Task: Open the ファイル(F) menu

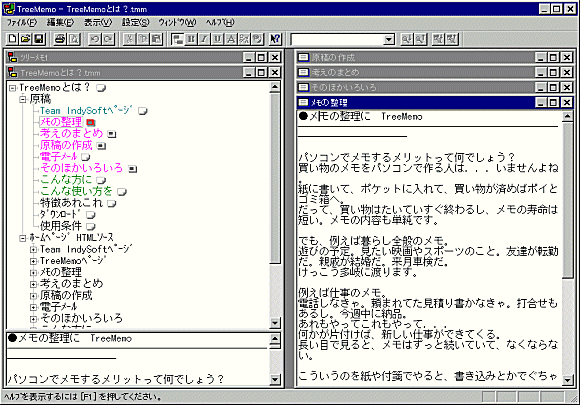Action: click(x=22, y=23)
